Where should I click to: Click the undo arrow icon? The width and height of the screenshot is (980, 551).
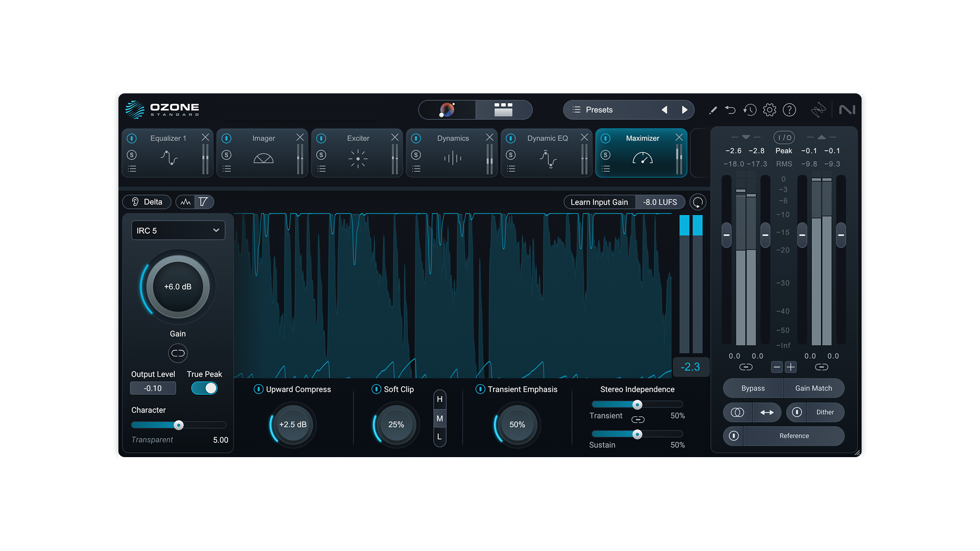tap(730, 110)
